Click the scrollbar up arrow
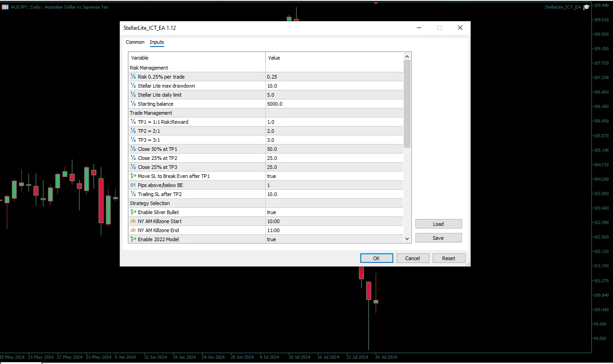Image resolution: width=613 pixels, height=364 pixels. coord(407,56)
